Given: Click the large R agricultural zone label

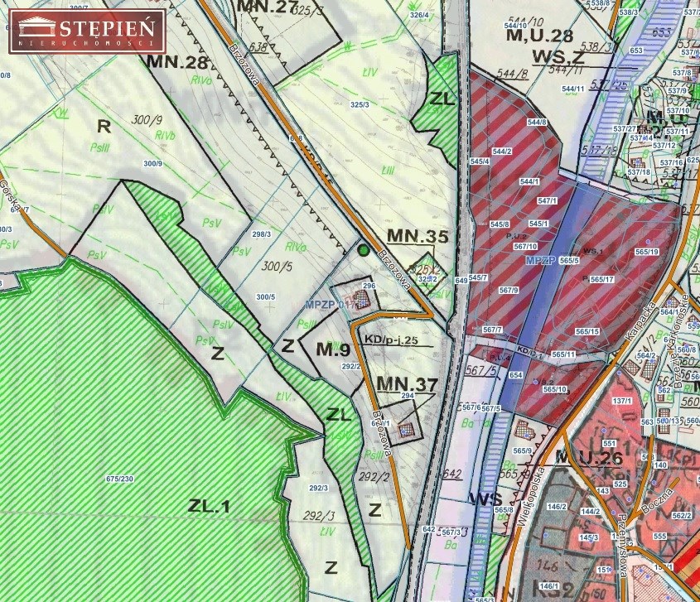Looking at the screenshot, I should pyautogui.click(x=104, y=126).
